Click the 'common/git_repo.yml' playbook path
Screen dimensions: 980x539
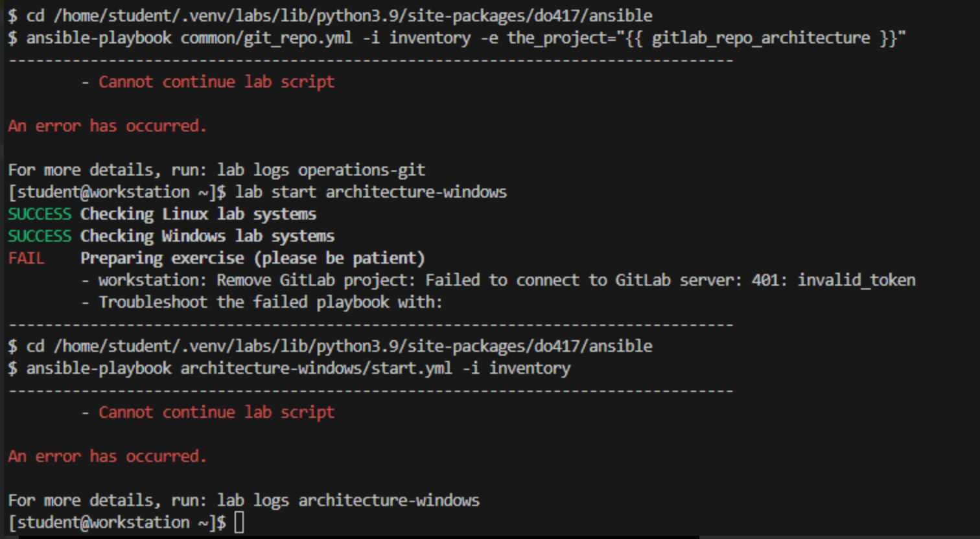(266, 38)
